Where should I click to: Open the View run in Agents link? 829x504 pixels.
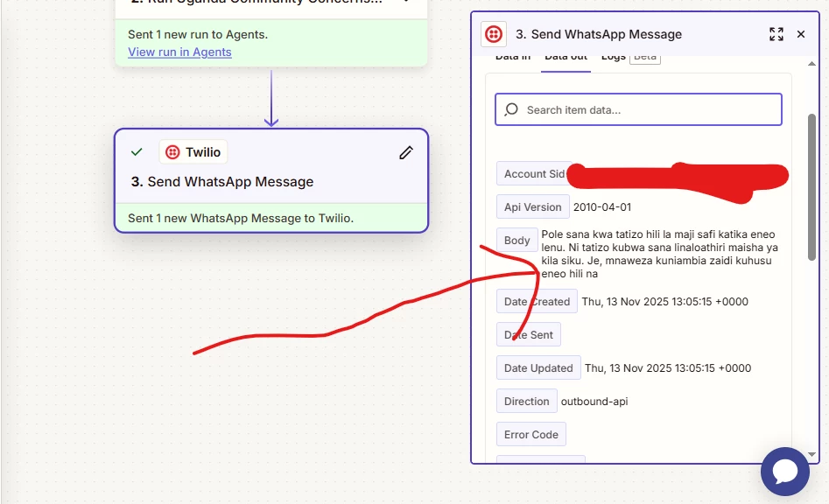tap(179, 52)
